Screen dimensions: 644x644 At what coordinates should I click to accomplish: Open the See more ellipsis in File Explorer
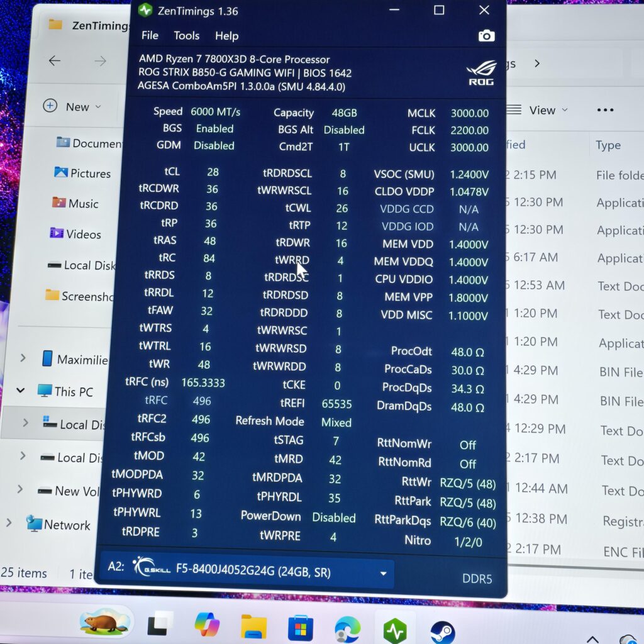pyautogui.click(x=605, y=110)
